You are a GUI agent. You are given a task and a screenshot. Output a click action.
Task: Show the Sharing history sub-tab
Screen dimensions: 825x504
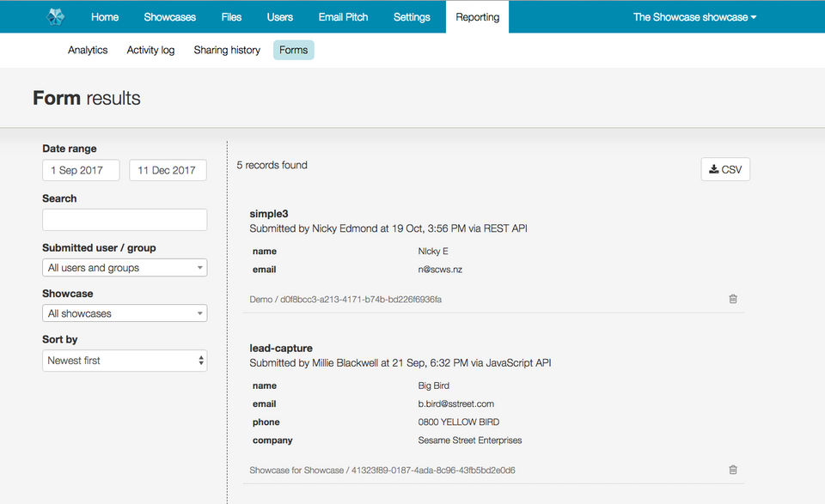coord(227,50)
